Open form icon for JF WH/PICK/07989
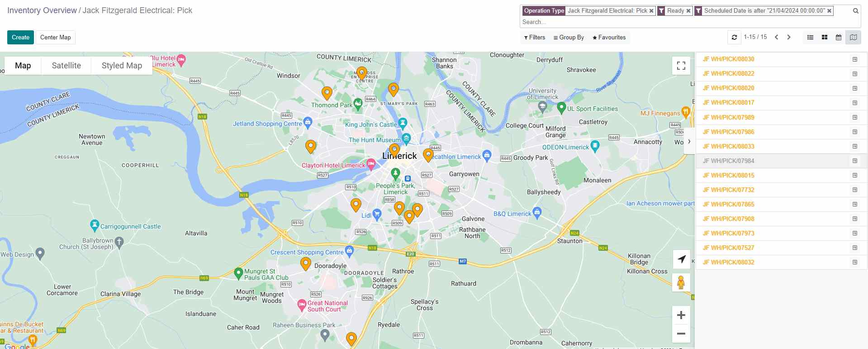 click(855, 117)
